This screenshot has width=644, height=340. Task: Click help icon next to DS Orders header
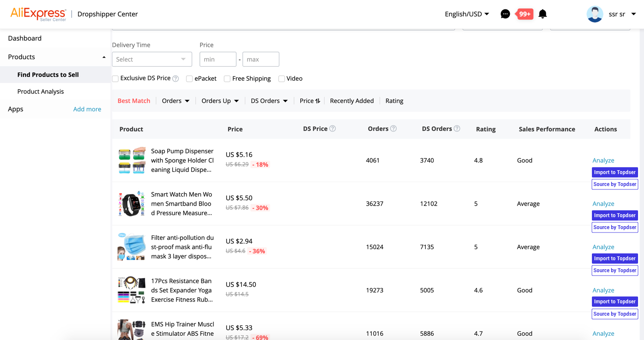[457, 129]
